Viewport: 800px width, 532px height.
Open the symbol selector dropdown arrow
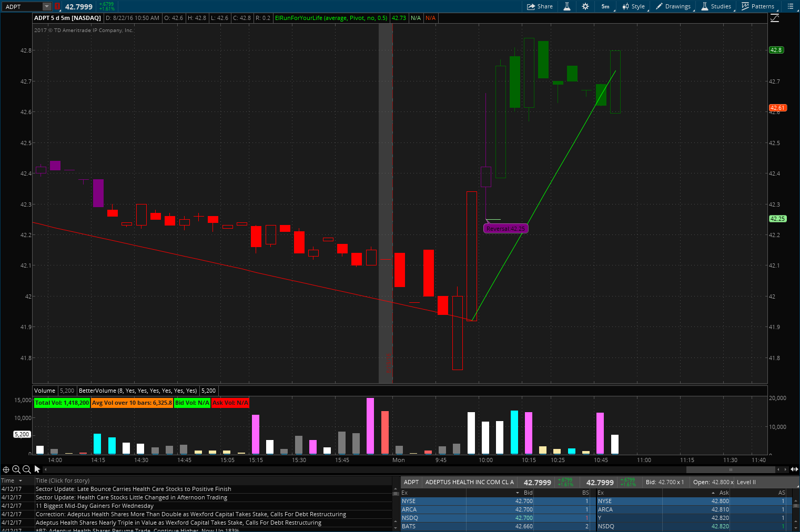47,6
